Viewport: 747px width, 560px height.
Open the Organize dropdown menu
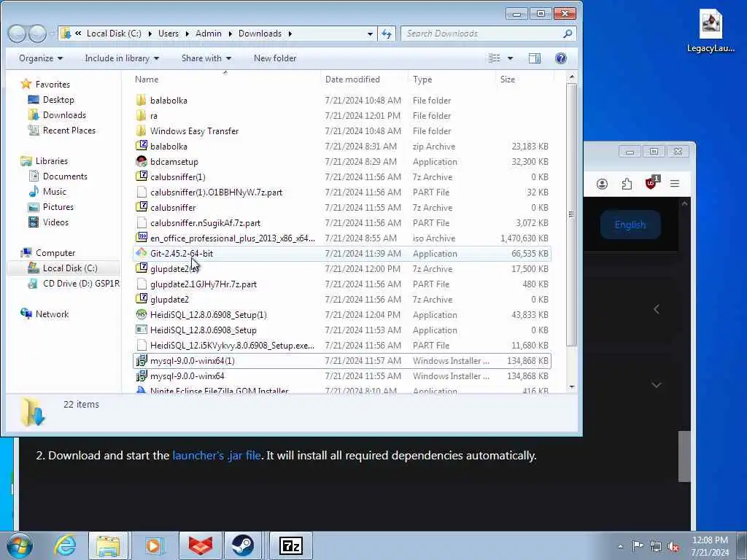[x=41, y=58]
